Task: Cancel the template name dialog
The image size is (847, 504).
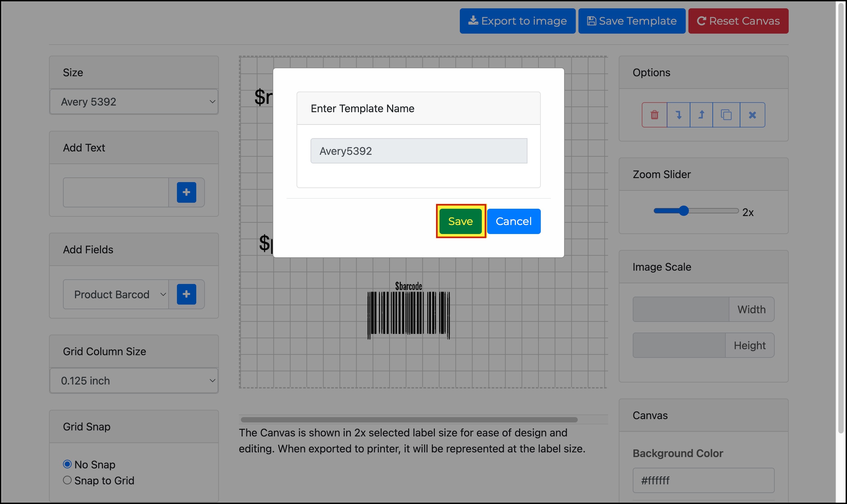Action: click(x=513, y=221)
